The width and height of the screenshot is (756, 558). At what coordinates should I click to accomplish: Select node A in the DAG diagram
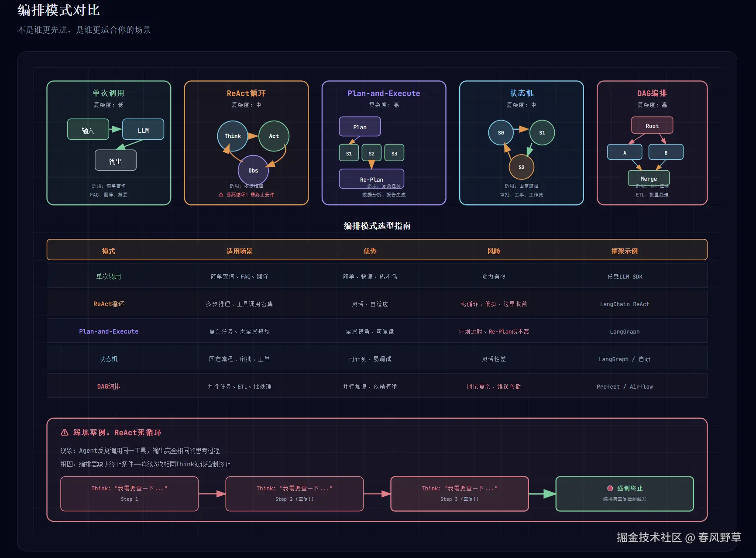coord(625,152)
